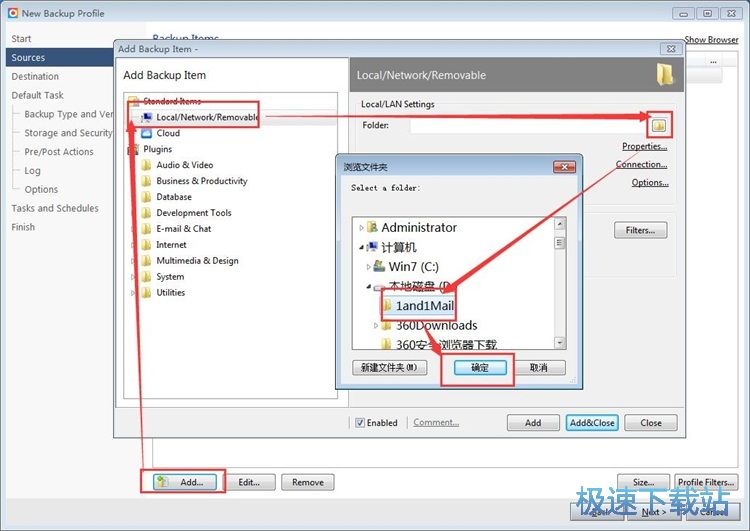Click the Development Tools folder icon
The image size is (750, 531).
[x=146, y=213]
